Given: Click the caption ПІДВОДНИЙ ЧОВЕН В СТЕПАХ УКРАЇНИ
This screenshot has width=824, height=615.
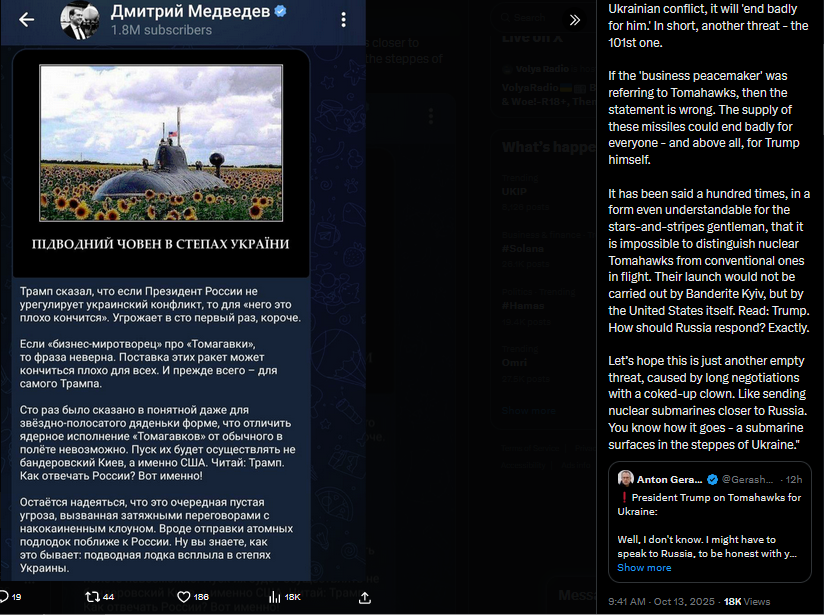Looking at the screenshot, I should (x=160, y=244).
